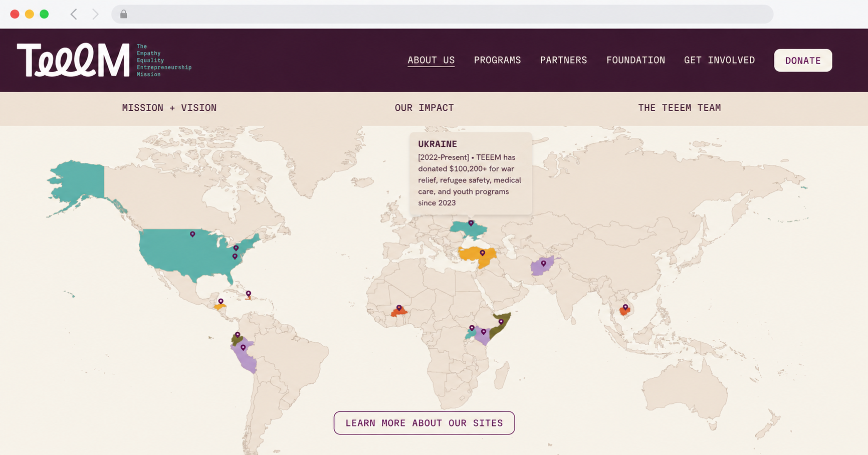
Task: Select the map pin on Honduras
Action: point(221,301)
